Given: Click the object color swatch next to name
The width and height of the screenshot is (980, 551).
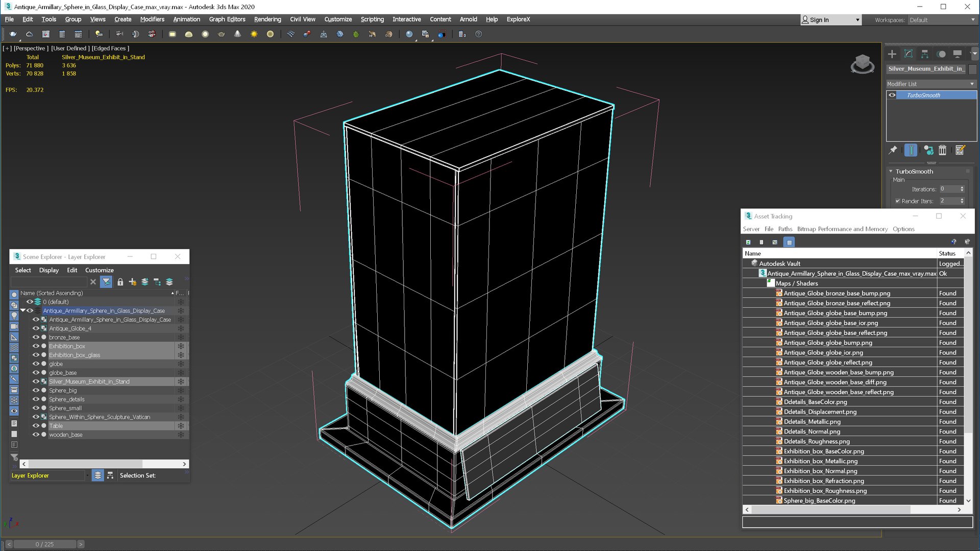Looking at the screenshot, I should coord(972,69).
